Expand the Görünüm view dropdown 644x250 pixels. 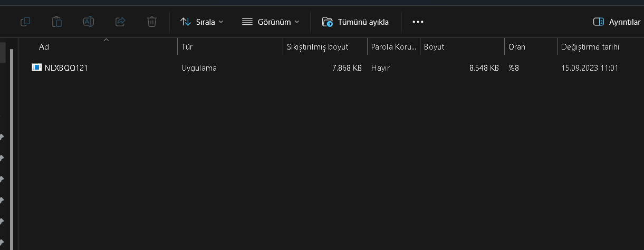271,22
